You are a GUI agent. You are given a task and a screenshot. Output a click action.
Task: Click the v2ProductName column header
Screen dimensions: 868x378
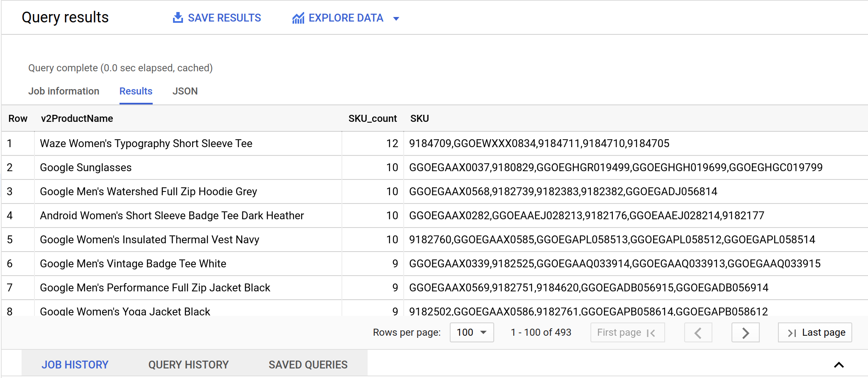pyautogui.click(x=77, y=119)
